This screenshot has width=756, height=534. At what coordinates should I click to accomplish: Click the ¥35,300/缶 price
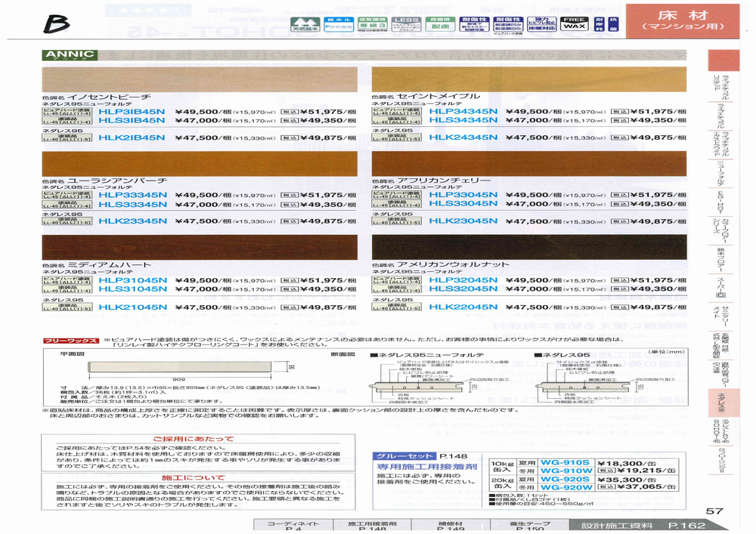pos(626,480)
